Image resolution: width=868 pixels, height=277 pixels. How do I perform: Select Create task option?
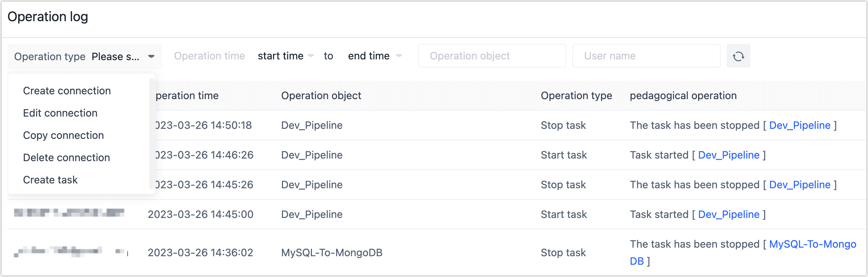(x=50, y=180)
